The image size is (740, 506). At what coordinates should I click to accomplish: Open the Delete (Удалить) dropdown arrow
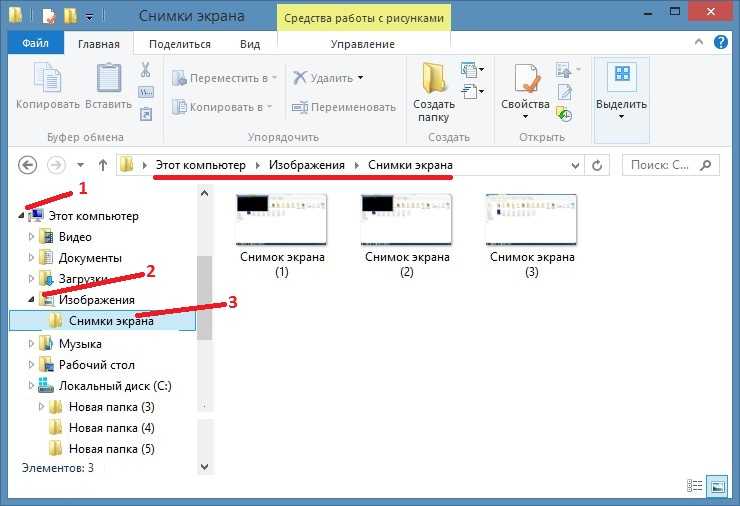pos(361,77)
